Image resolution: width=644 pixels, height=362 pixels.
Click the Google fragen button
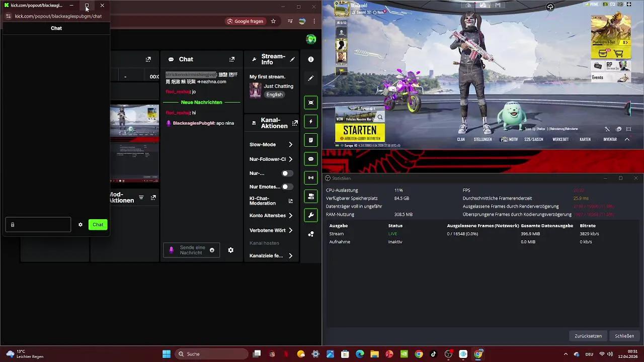click(x=246, y=21)
